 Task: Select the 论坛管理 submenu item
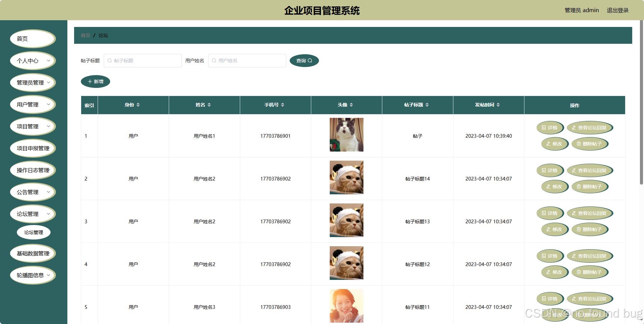(33, 232)
